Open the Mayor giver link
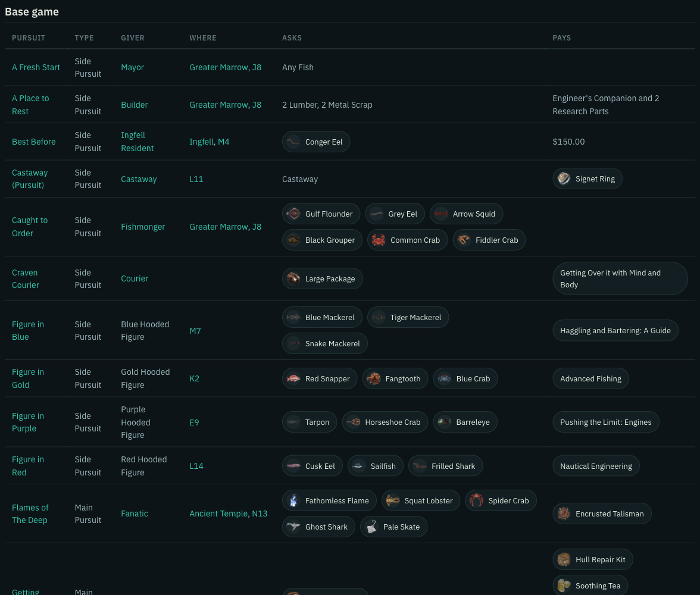The height and width of the screenshot is (595, 700). tap(133, 67)
